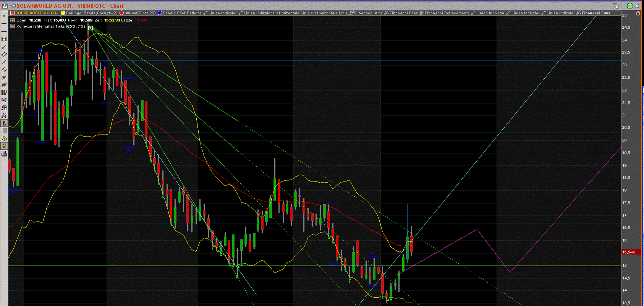
Task: Open the window layout icon at top right
Action: (616, 6)
